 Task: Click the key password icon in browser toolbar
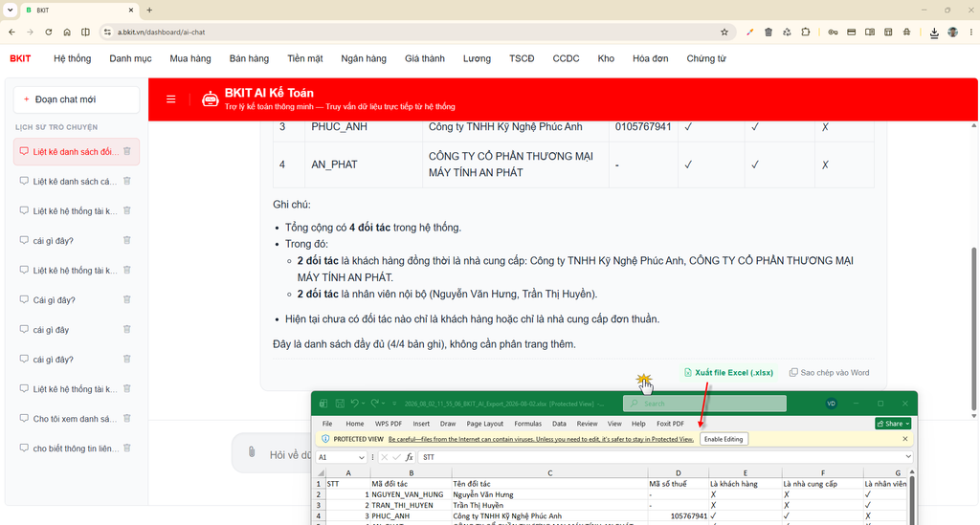coord(833,32)
